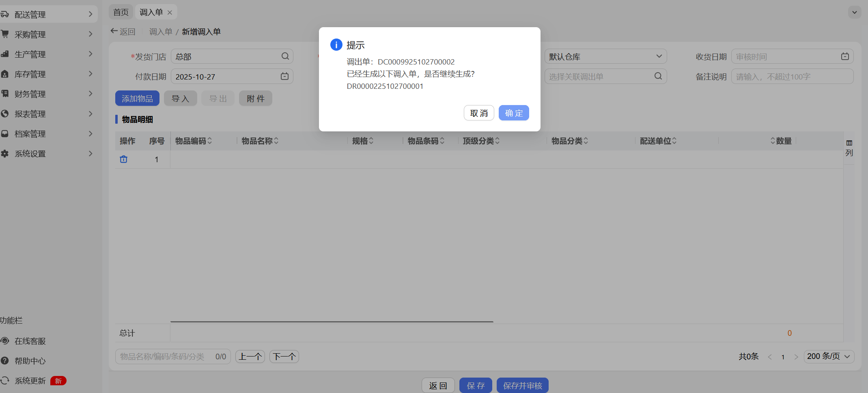Go to the previous page arrow
The width and height of the screenshot is (868, 393).
coord(770,357)
